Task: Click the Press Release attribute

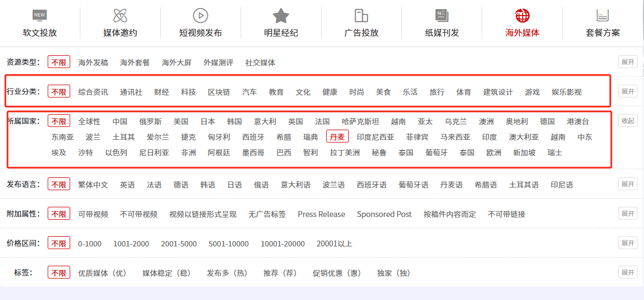Action: click(321, 214)
